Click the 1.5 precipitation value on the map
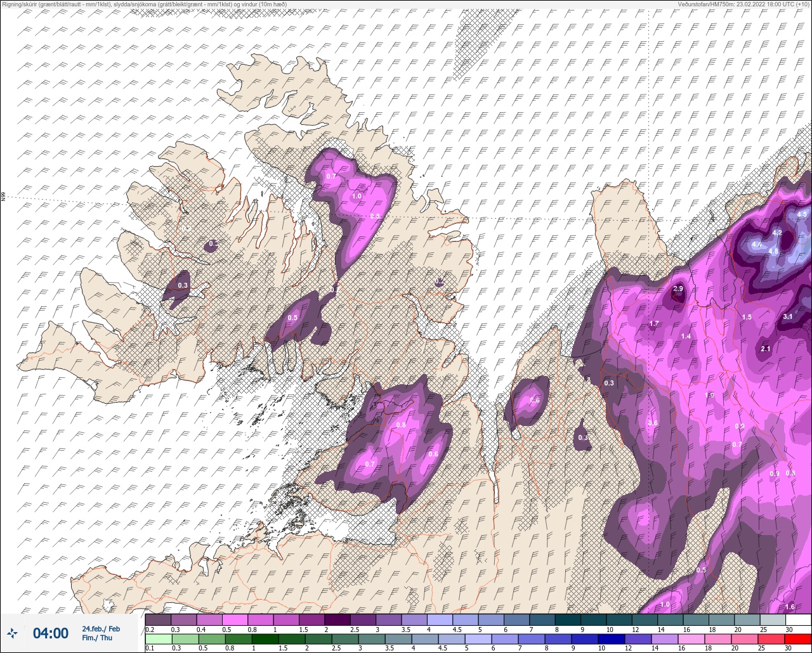 tap(747, 317)
